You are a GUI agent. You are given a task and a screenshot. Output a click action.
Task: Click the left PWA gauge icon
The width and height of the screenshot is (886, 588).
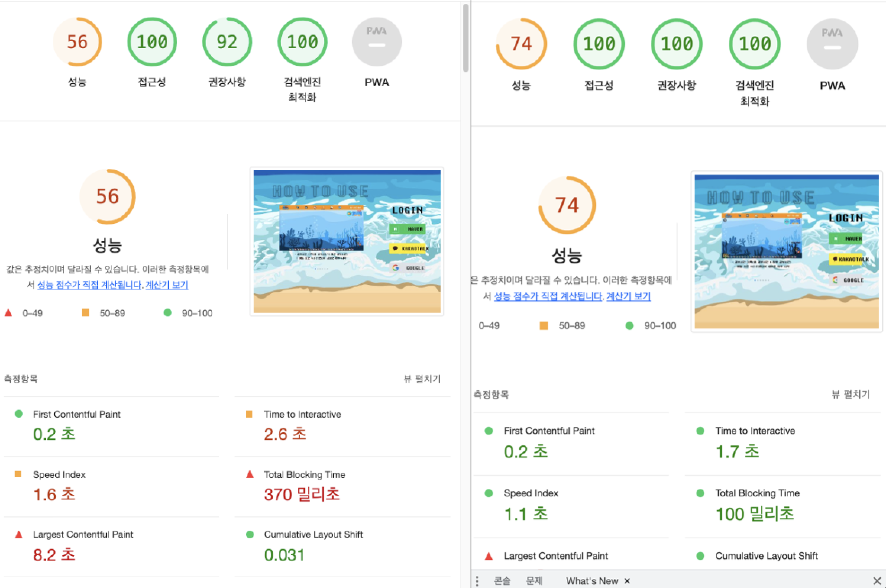[x=377, y=42]
